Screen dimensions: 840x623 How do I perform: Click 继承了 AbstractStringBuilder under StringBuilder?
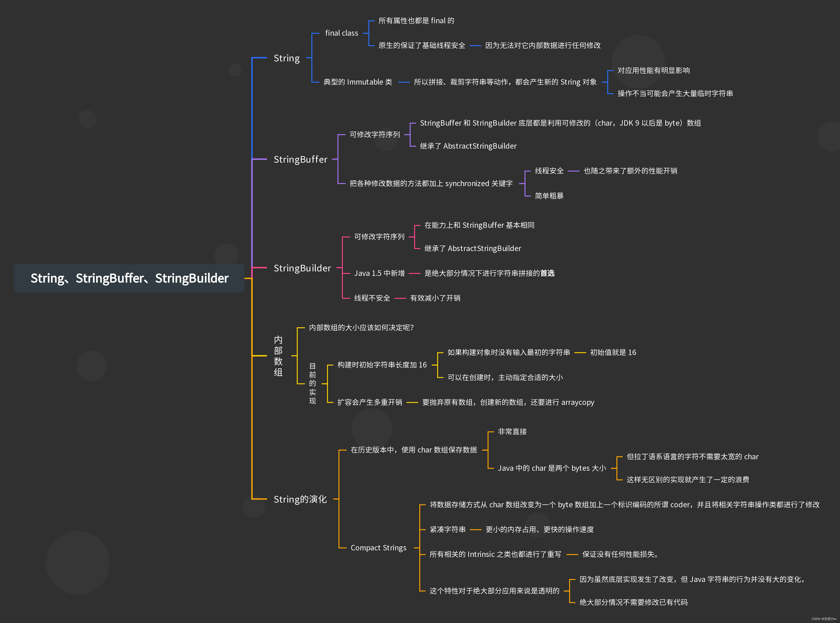(472, 248)
